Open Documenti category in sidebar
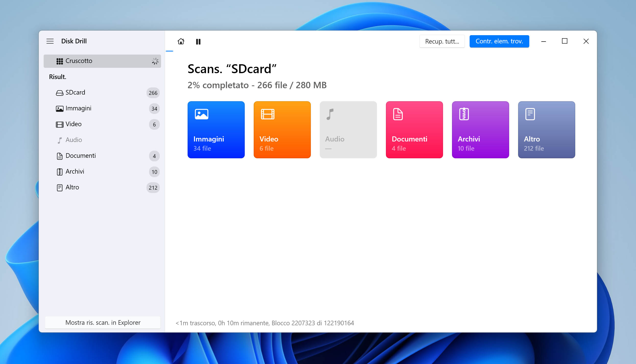 pyautogui.click(x=102, y=156)
